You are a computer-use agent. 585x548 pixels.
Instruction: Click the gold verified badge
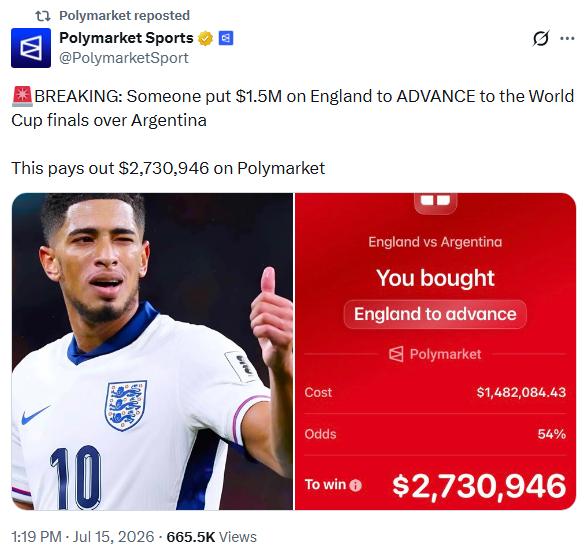tap(205, 38)
